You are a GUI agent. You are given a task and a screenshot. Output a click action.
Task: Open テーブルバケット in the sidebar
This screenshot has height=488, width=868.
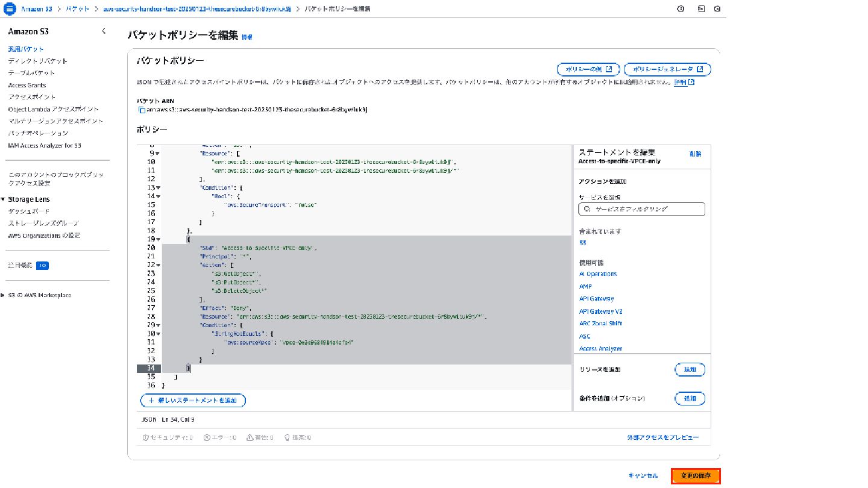(31, 73)
